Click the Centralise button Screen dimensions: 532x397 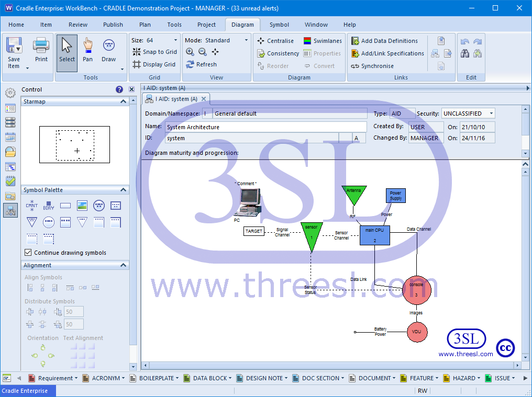pyautogui.click(x=275, y=41)
